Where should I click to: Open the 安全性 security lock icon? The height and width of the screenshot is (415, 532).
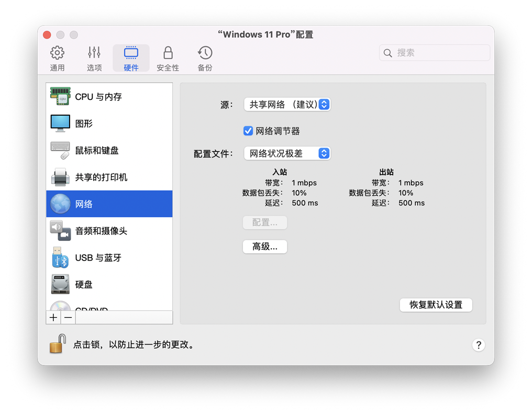(168, 52)
